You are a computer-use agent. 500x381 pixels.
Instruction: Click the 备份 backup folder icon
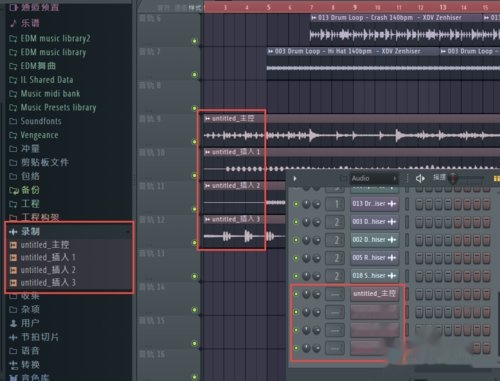[14, 190]
